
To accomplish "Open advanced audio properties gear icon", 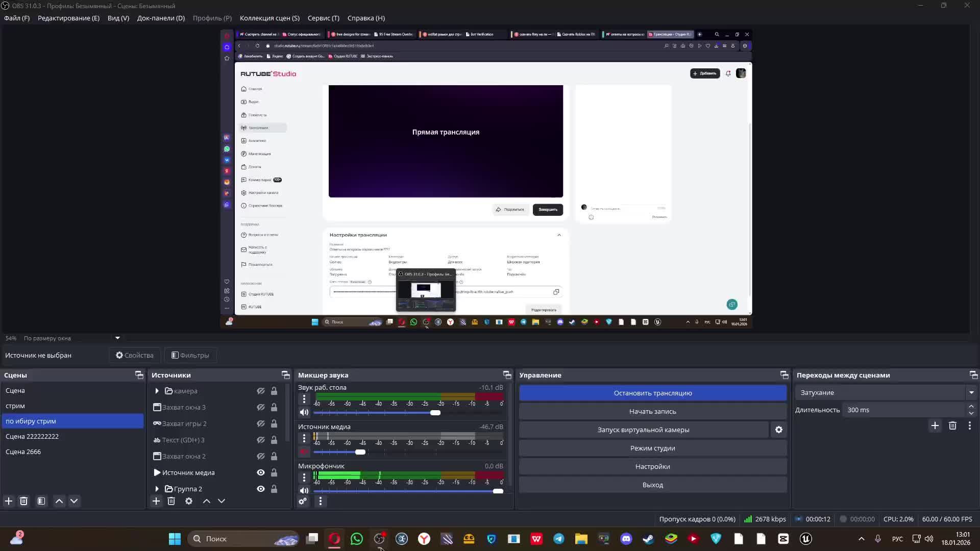I will [x=303, y=501].
